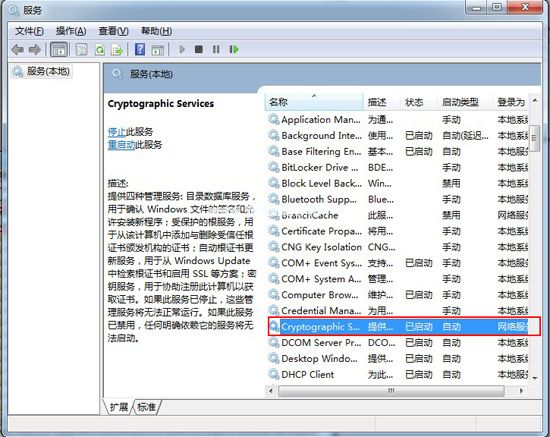Click the Stop Service square icon
This screenshot has height=437, width=550.
(x=199, y=49)
